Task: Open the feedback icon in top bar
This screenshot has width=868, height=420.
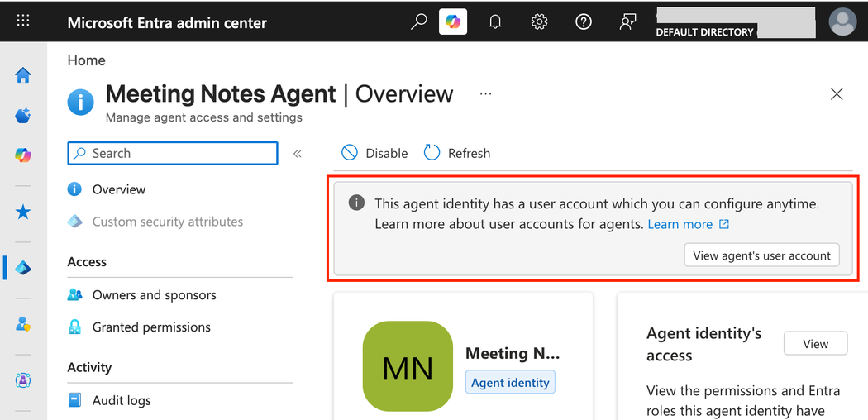Action: (627, 22)
